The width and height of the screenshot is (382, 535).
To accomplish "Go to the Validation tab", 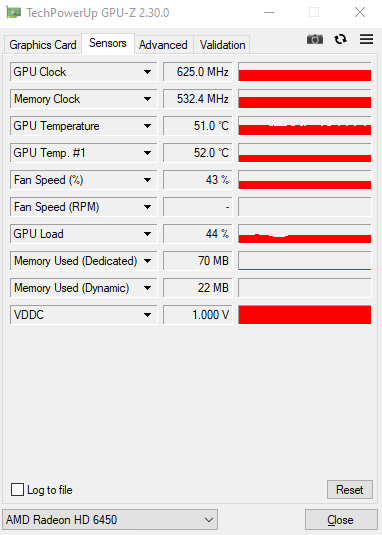I will pos(222,45).
